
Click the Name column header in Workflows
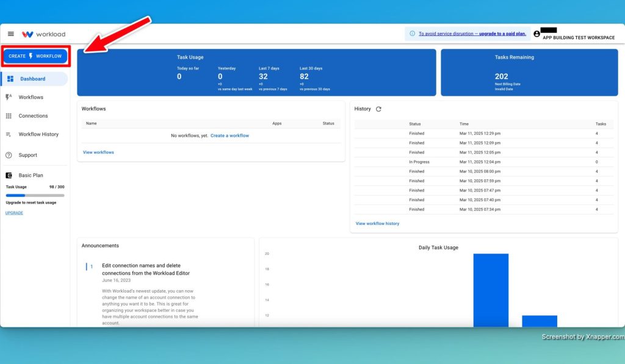[x=92, y=123]
